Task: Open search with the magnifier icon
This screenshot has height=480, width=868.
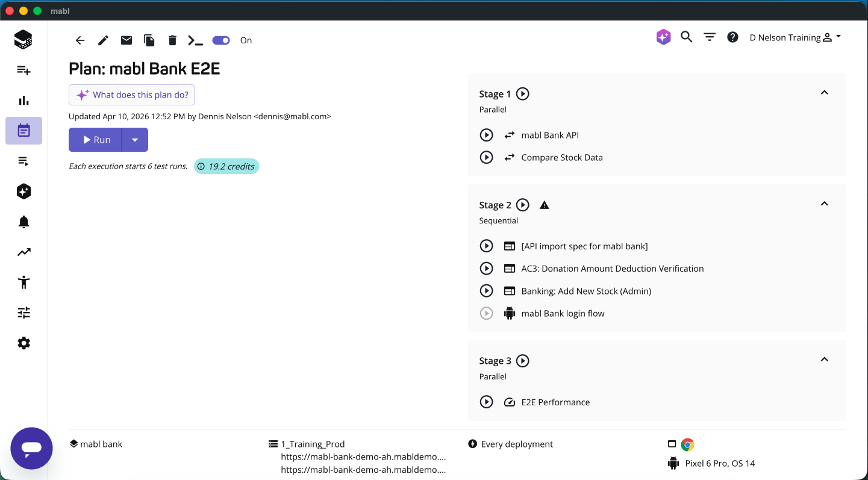Action: (x=686, y=37)
